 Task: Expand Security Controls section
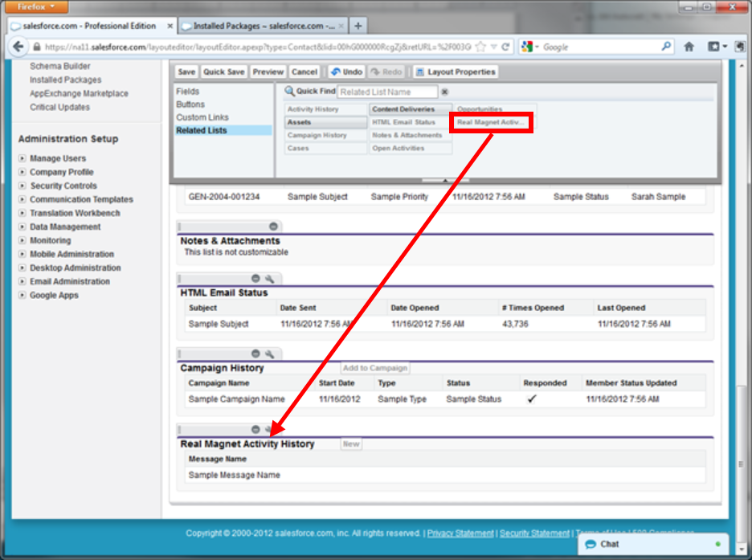pos(22,186)
